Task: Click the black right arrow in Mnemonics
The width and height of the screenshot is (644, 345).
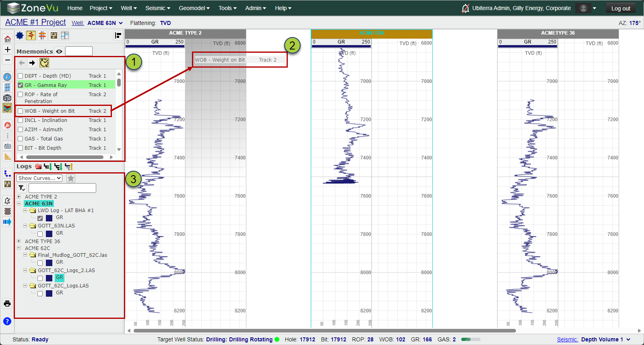Action: click(x=32, y=63)
